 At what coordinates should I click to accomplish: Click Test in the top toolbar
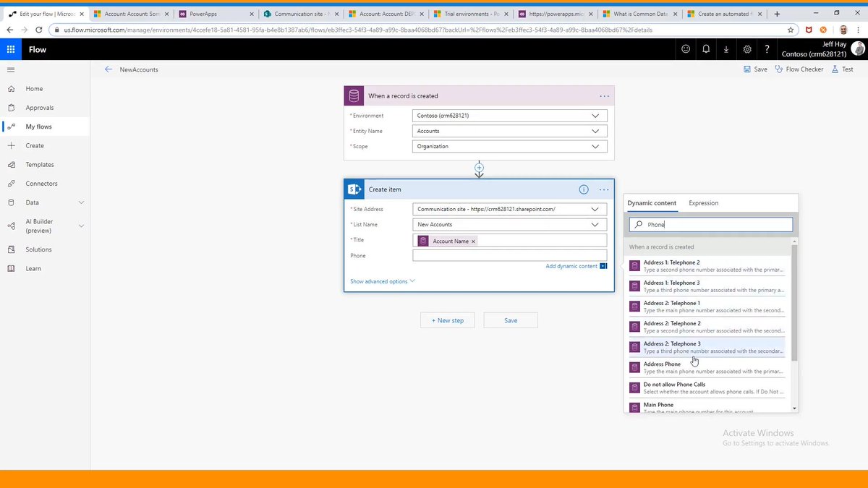pos(842,69)
